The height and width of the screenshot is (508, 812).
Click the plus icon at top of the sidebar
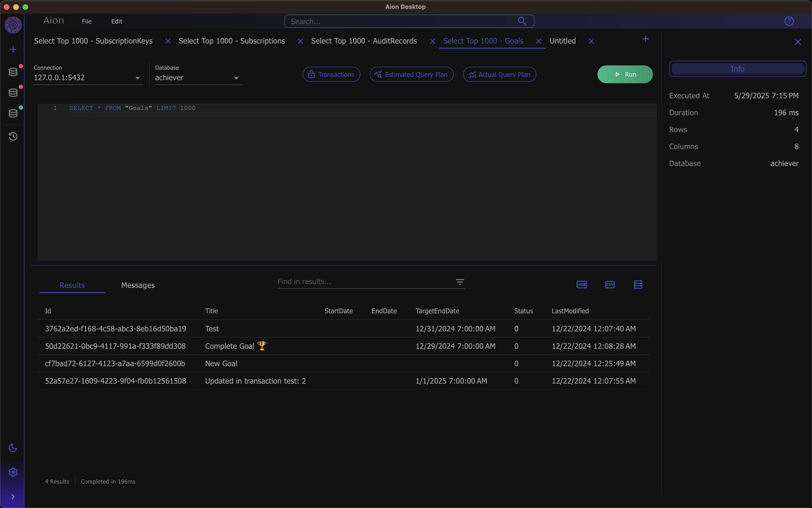(x=13, y=50)
